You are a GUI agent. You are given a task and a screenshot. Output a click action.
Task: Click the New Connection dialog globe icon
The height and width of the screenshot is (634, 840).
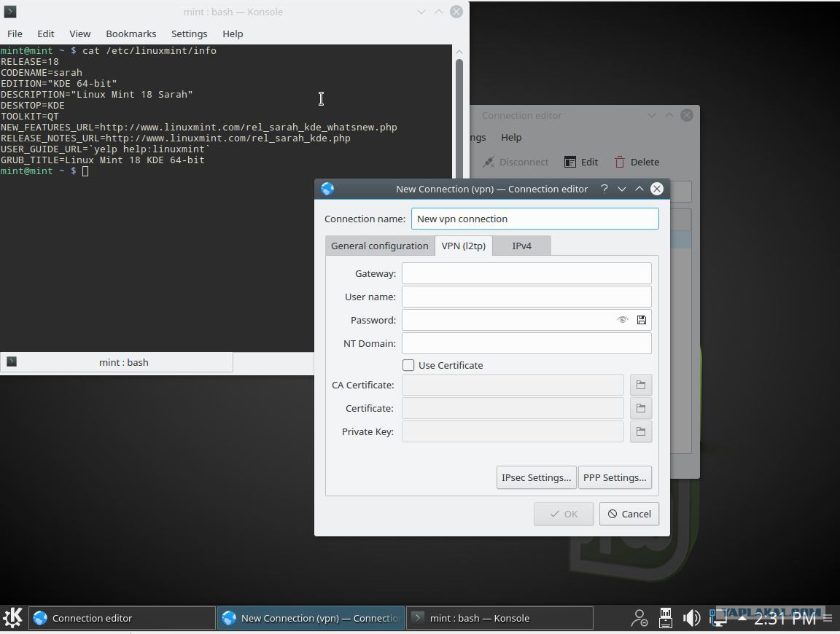327,189
